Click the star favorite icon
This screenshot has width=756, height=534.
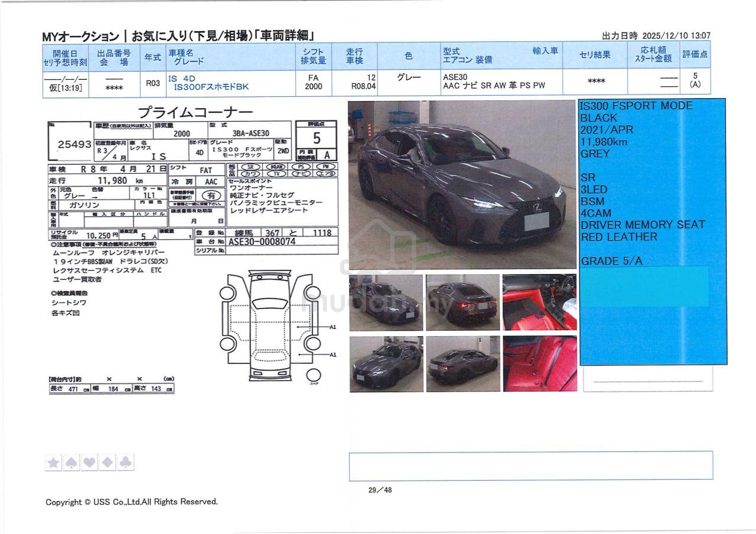[54, 463]
